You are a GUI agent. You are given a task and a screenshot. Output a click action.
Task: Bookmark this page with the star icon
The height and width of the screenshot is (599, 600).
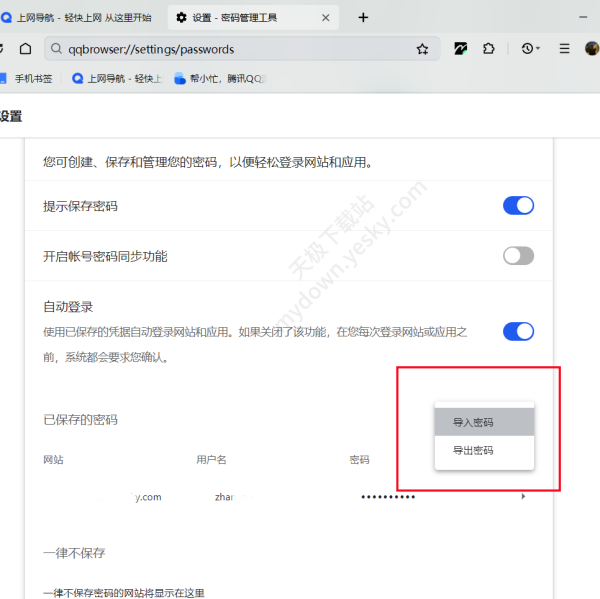(422, 49)
